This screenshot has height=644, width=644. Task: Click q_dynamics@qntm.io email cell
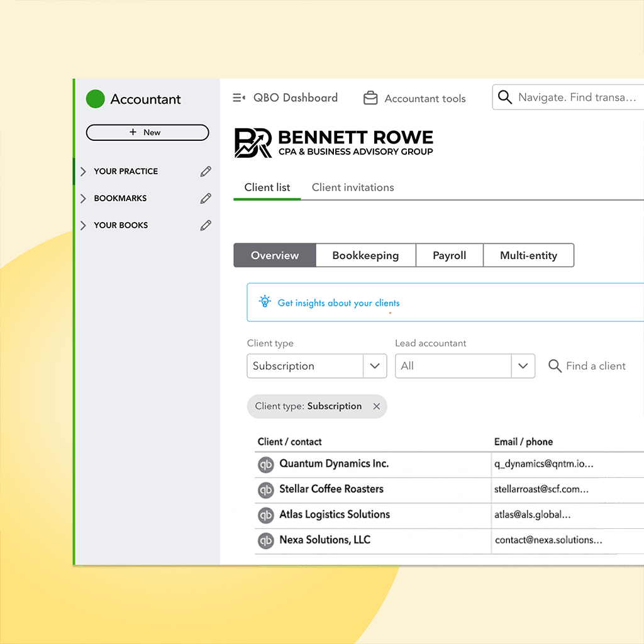click(544, 464)
